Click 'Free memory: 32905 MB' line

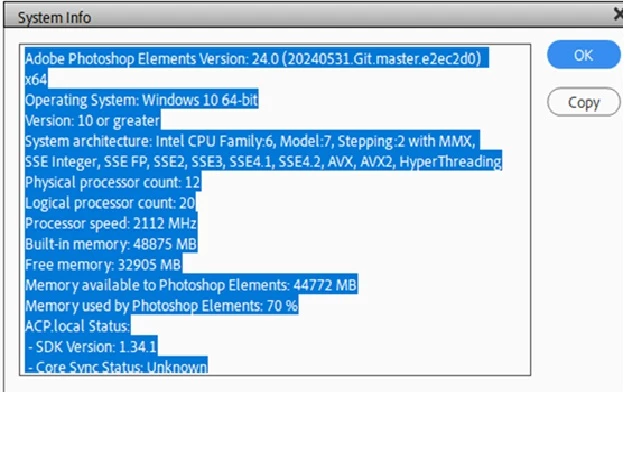click(x=104, y=264)
